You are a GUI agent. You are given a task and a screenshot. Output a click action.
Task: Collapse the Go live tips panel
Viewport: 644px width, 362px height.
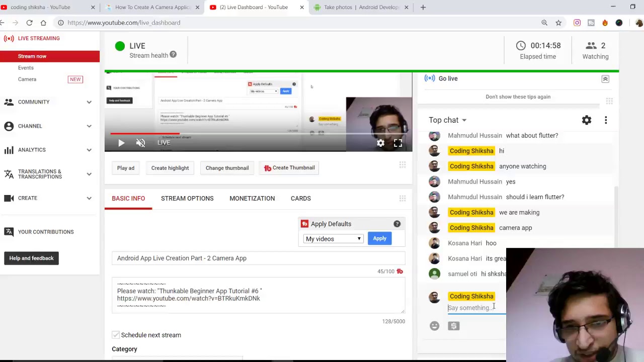(x=605, y=79)
